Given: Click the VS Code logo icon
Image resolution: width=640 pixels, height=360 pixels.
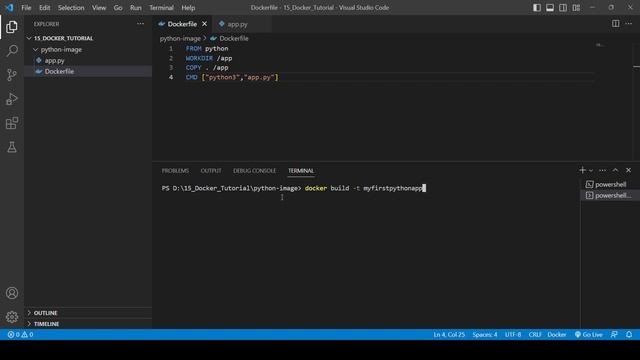Looking at the screenshot, I should coord(9,7).
